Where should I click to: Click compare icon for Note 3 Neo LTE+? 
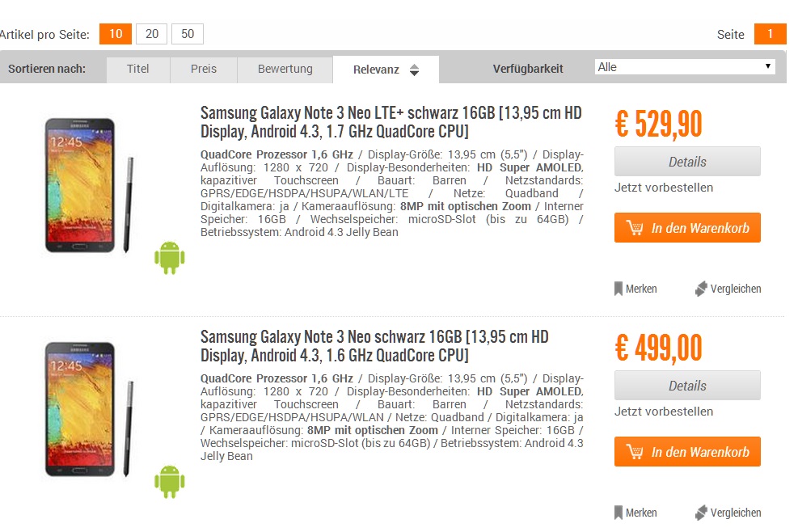coord(701,289)
